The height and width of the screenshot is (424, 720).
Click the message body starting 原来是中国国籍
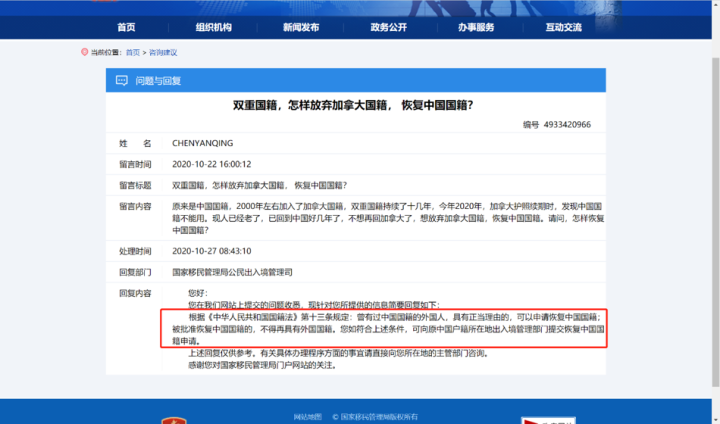click(388, 218)
